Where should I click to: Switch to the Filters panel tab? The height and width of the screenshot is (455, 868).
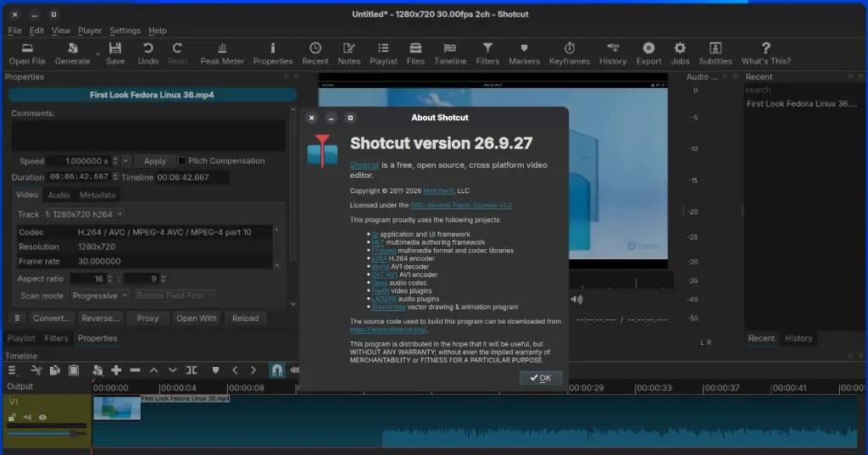(56, 338)
